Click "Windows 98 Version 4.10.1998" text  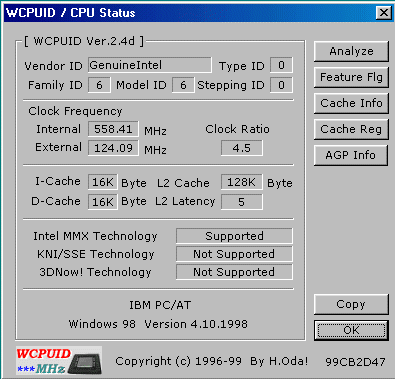pos(158,324)
